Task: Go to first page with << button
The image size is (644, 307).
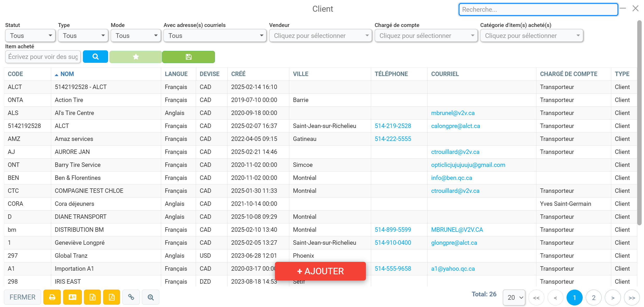Action: point(536,298)
